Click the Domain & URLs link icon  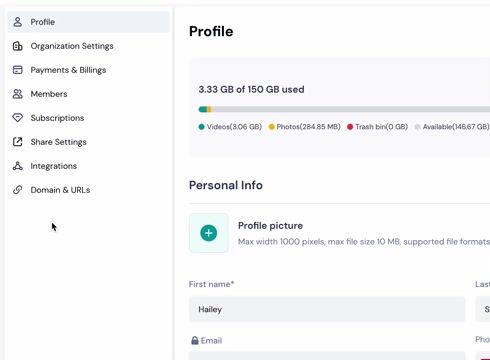click(x=18, y=190)
